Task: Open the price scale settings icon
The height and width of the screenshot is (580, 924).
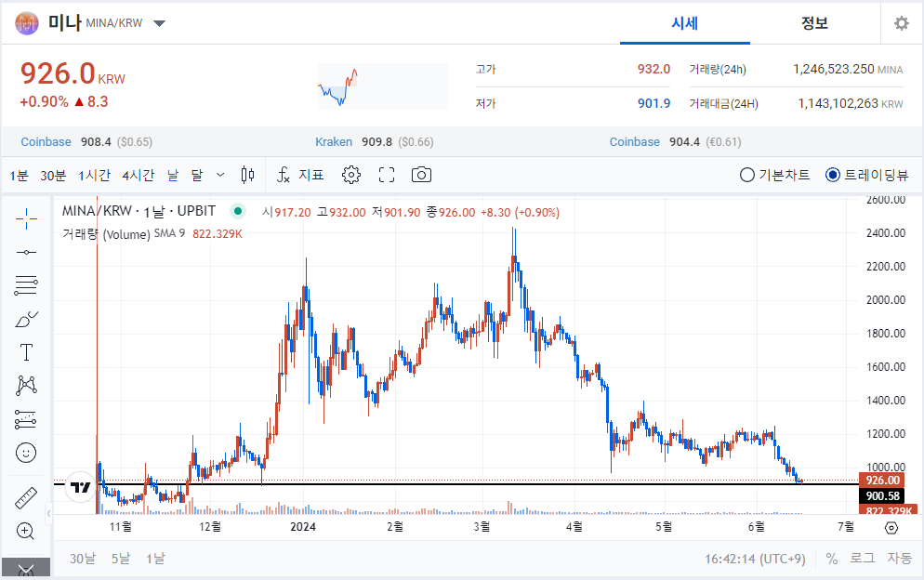Action: click(891, 528)
